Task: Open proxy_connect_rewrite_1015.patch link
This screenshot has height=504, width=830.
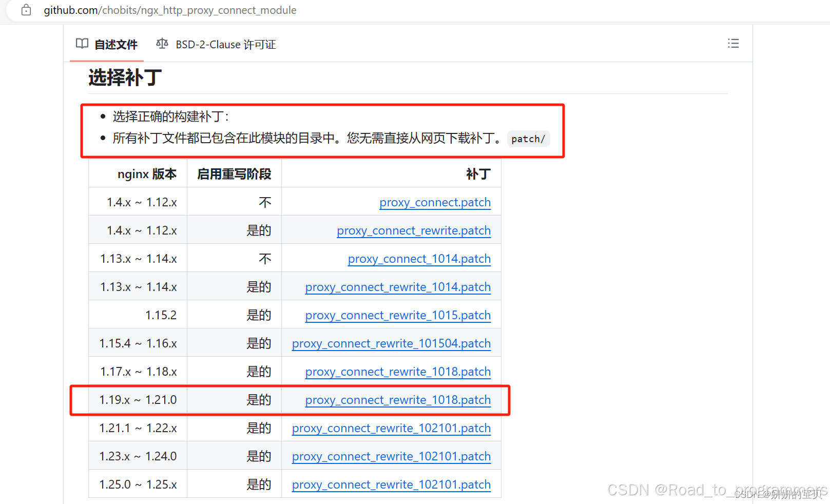Action: point(398,315)
